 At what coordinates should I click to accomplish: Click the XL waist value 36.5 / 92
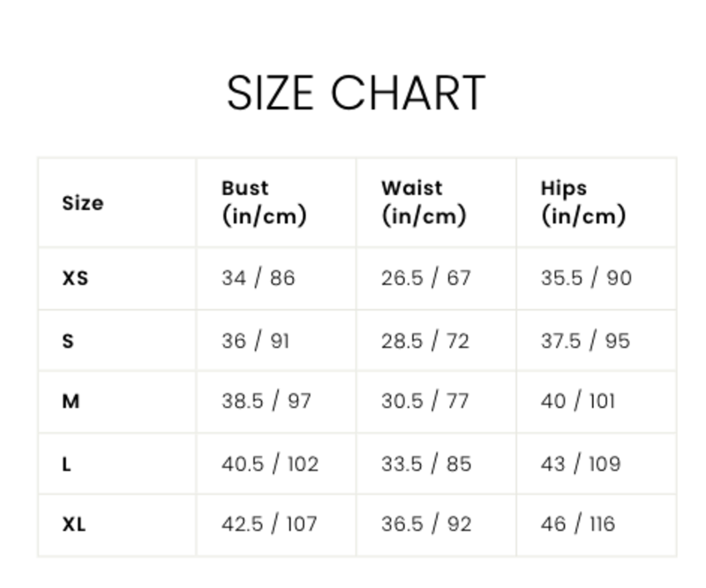425,524
